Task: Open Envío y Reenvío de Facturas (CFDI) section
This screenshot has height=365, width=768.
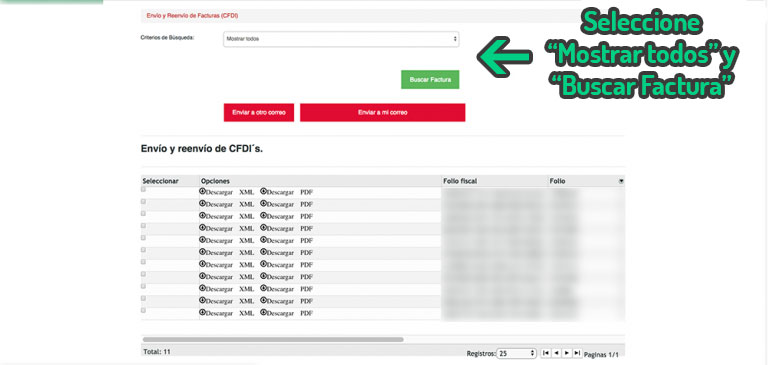Action: click(x=192, y=16)
